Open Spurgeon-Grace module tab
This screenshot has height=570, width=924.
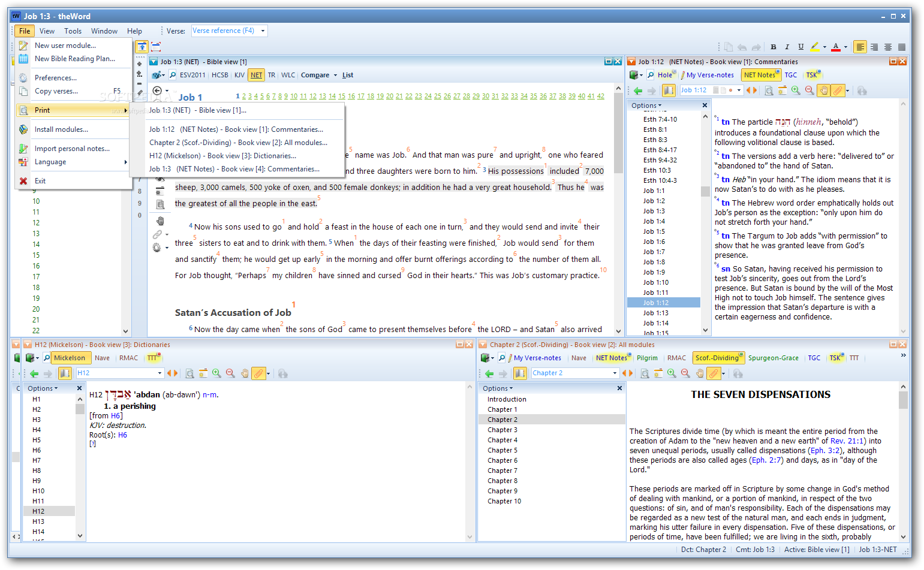(x=773, y=358)
